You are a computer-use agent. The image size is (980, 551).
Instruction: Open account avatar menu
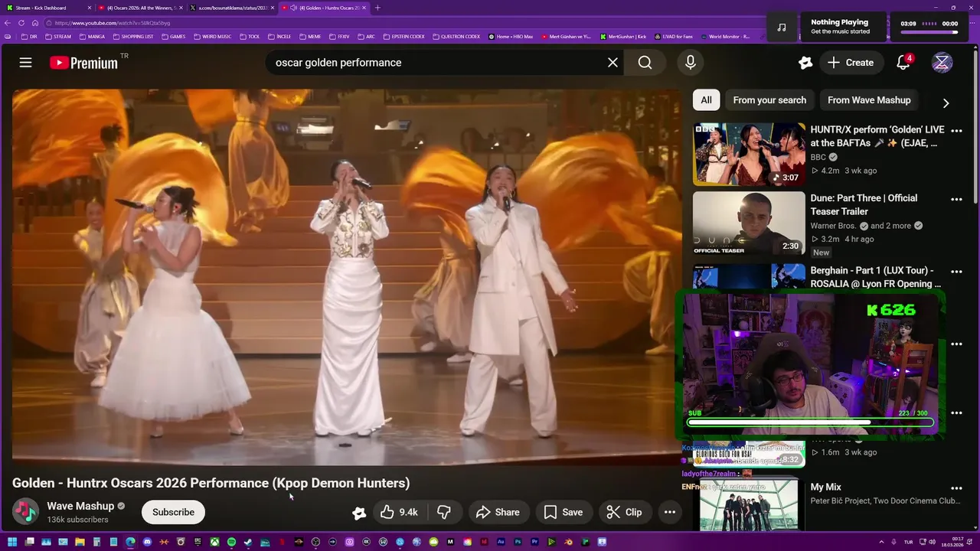tap(942, 63)
